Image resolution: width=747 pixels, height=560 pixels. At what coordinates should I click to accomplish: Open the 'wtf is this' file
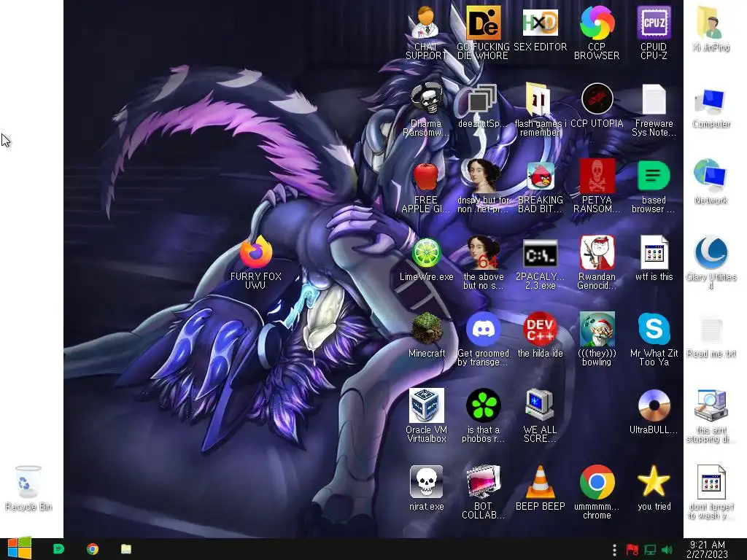[654, 259]
